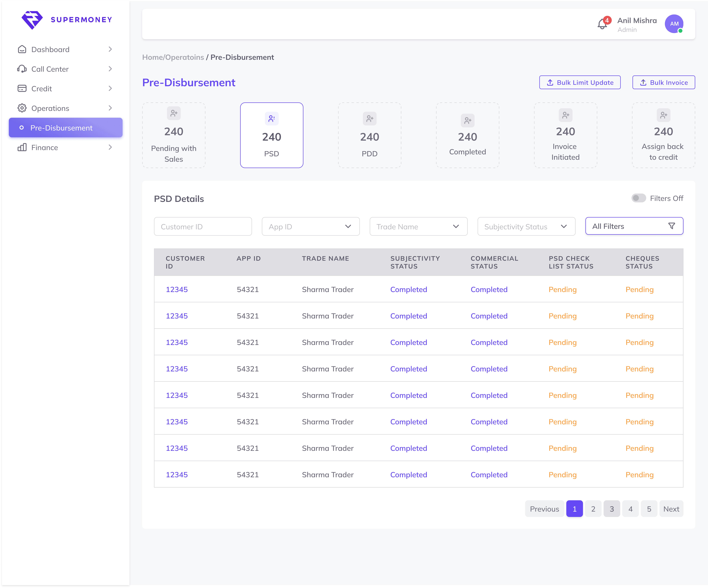
Task: Select Pre-Disbursement in the sidebar
Action: tap(66, 128)
